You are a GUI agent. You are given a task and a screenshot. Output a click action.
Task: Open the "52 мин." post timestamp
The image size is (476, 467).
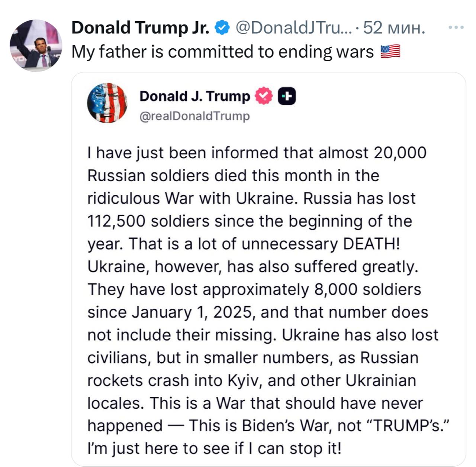pyautogui.click(x=394, y=28)
